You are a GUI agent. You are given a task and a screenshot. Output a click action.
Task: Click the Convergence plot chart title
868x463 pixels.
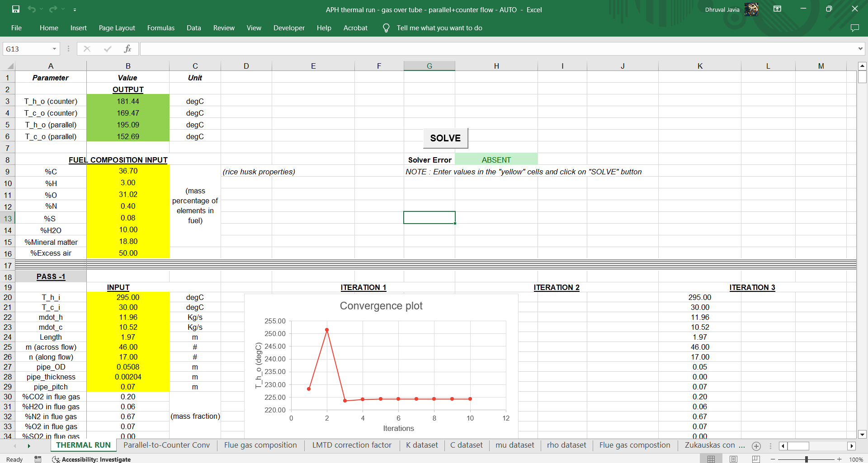pos(381,306)
